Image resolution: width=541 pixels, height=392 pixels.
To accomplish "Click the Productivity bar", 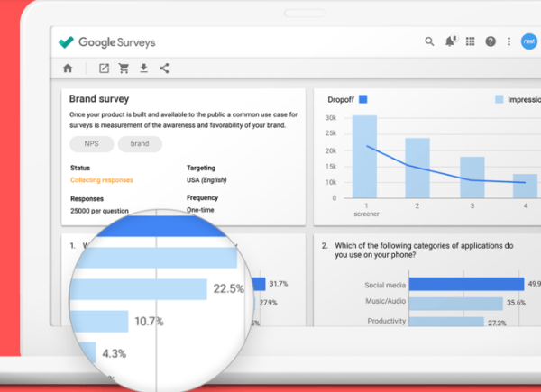I will tap(446, 322).
